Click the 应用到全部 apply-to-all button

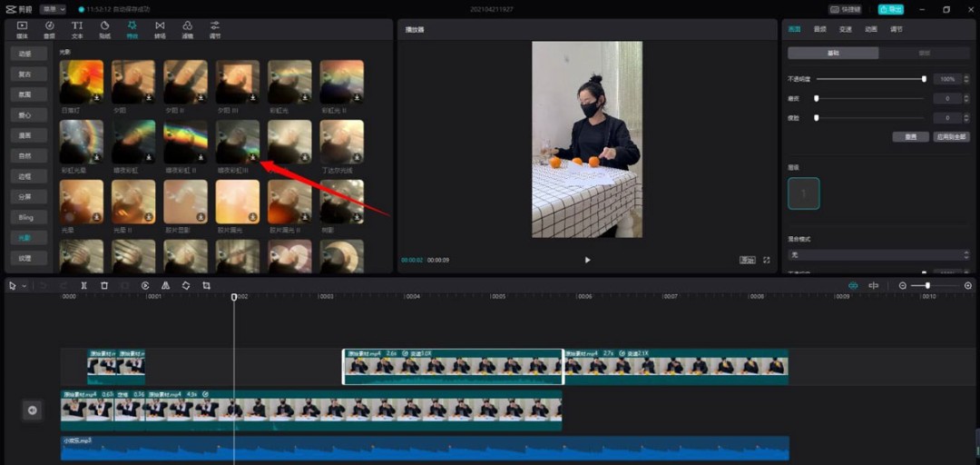click(951, 137)
